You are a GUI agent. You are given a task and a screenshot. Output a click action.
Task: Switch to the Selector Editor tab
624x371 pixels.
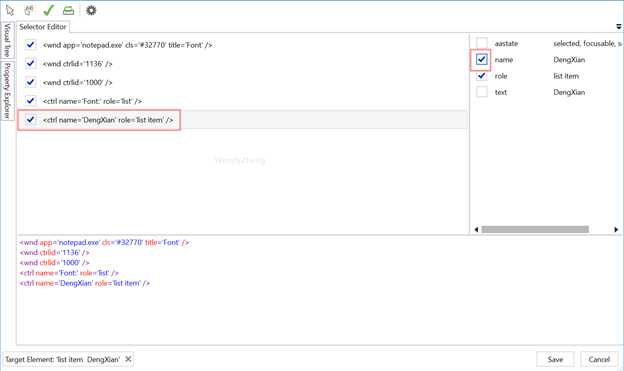(x=43, y=27)
